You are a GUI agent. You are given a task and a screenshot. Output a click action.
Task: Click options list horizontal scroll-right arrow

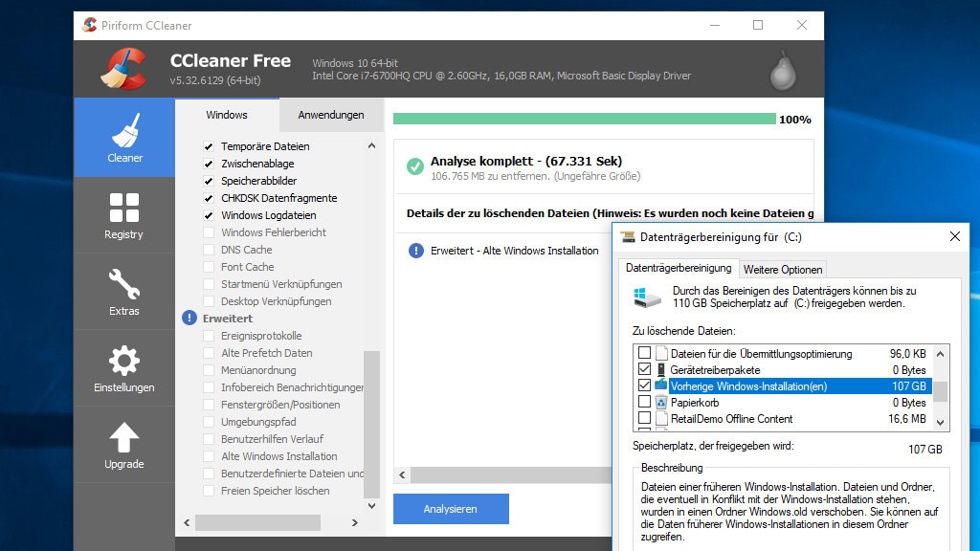354,522
